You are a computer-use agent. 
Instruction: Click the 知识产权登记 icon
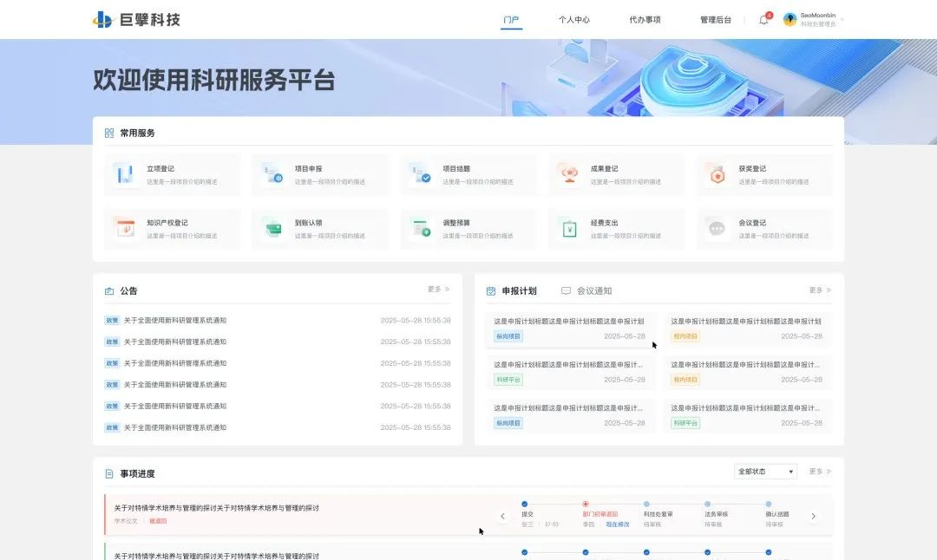[x=124, y=229]
